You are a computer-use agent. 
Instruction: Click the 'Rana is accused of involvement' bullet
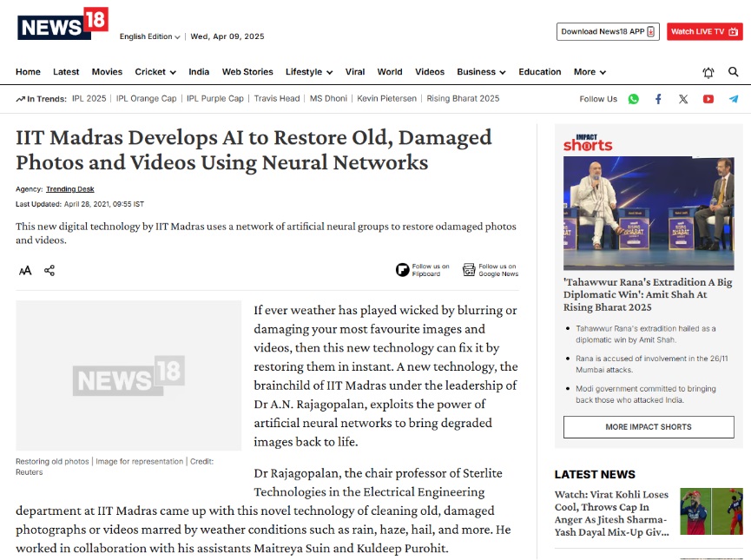(651, 364)
